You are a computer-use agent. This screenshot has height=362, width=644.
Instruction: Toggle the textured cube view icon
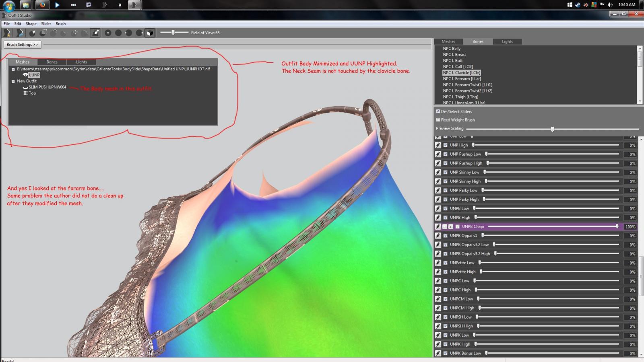coord(150,33)
